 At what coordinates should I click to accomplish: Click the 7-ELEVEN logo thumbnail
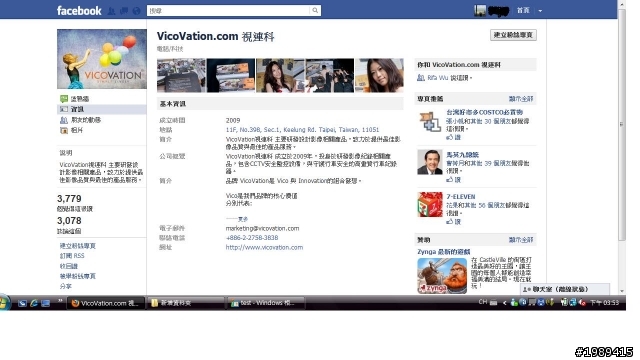[430, 204]
